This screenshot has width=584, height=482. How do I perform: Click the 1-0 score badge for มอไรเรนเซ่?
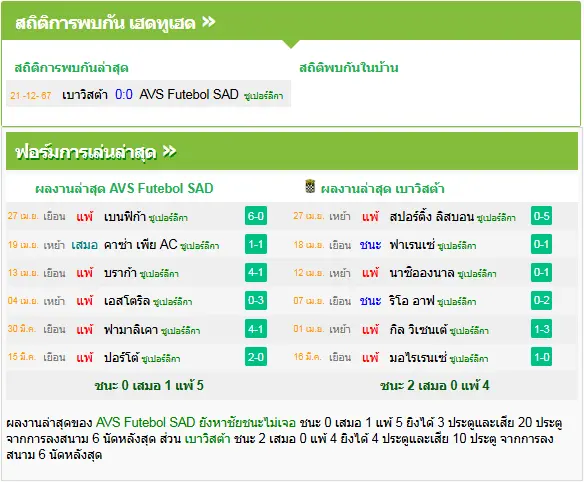coord(542,357)
